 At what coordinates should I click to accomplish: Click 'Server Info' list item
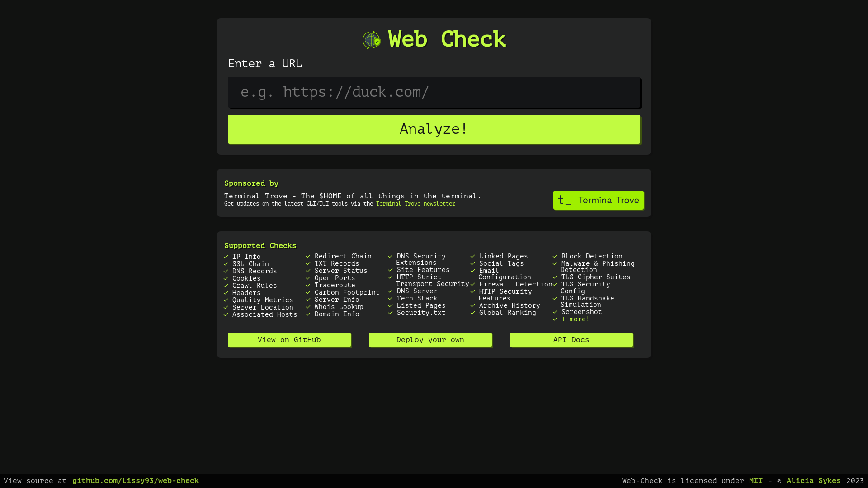pyautogui.click(x=337, y=300)
